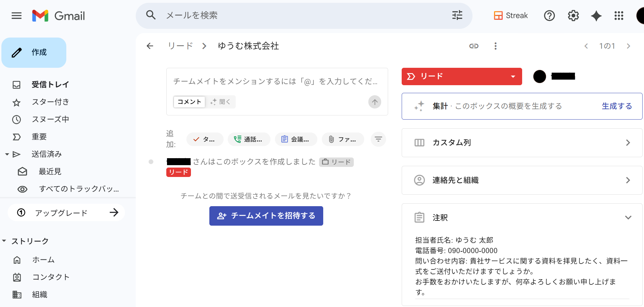Click the timeline filter icon

[378, 139]
